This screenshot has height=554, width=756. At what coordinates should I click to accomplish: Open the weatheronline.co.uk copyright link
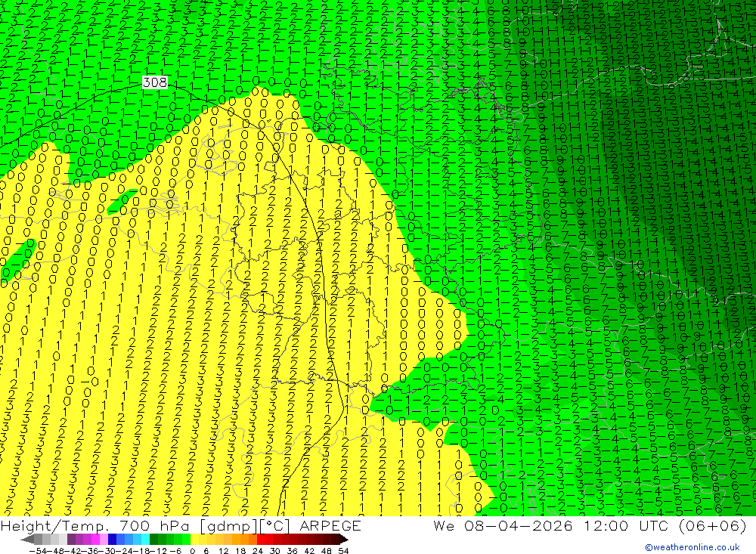click(692, 546)
